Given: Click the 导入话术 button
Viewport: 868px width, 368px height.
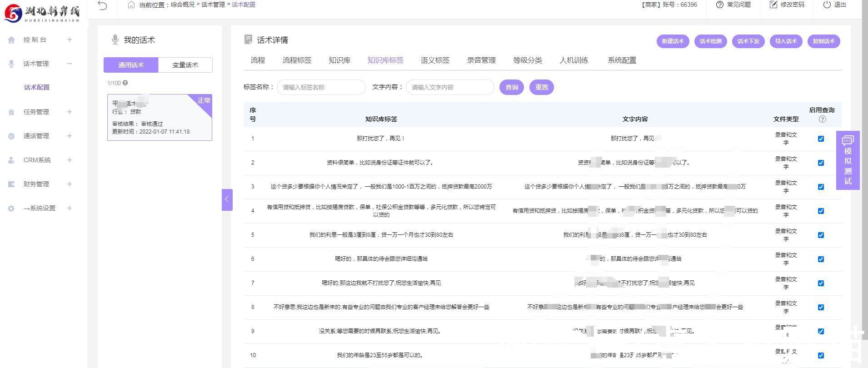Looking at the screenshot, I should pyautogui.click(x=786, y=41).
